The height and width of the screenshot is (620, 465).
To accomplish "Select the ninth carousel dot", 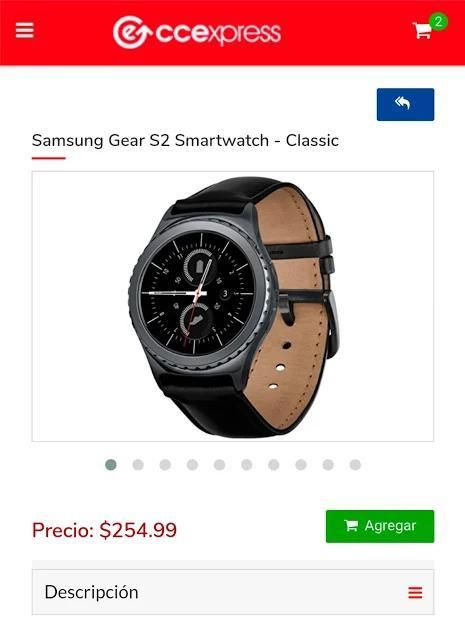I will pos(328,465).
